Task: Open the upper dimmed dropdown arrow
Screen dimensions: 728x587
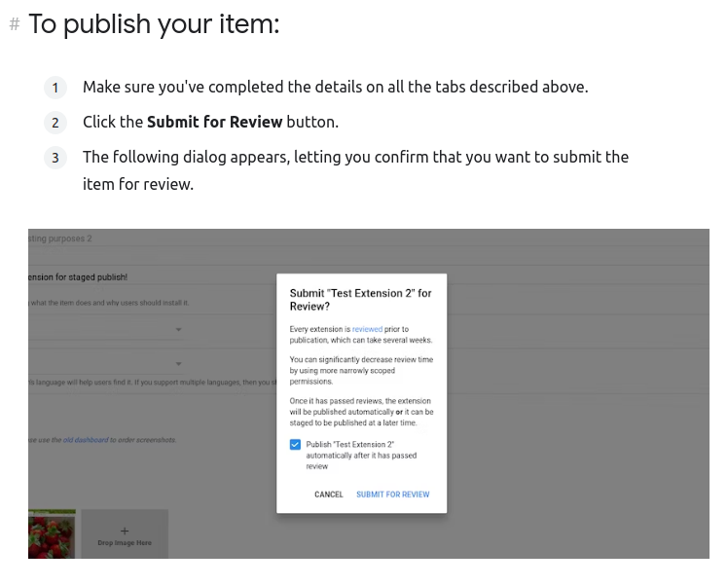Action: pos(179,331)
